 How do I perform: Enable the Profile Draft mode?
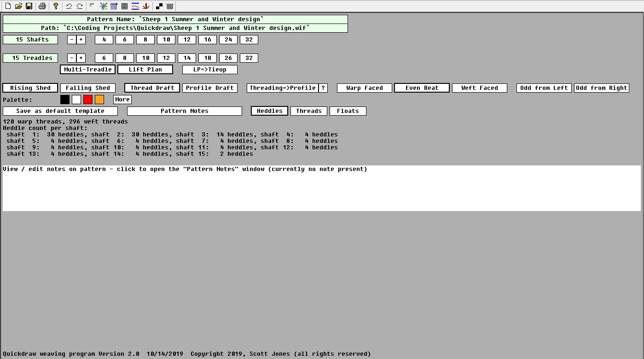[209, 88]
